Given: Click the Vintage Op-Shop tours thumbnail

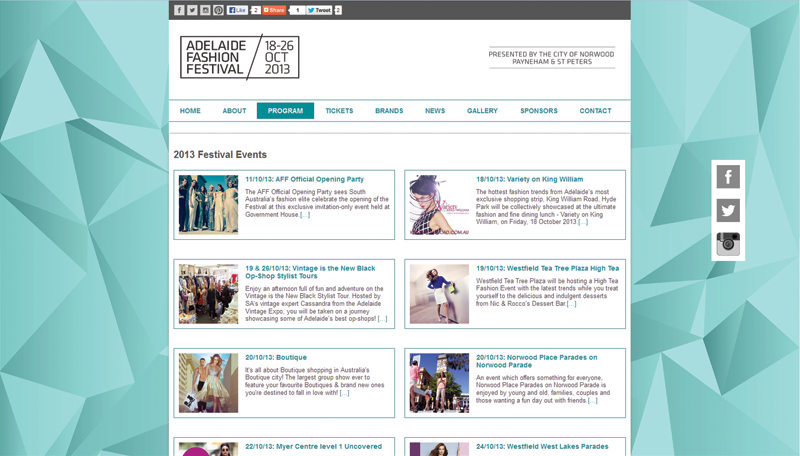Looking at the screenshot, I should click(x=208, y=294).
